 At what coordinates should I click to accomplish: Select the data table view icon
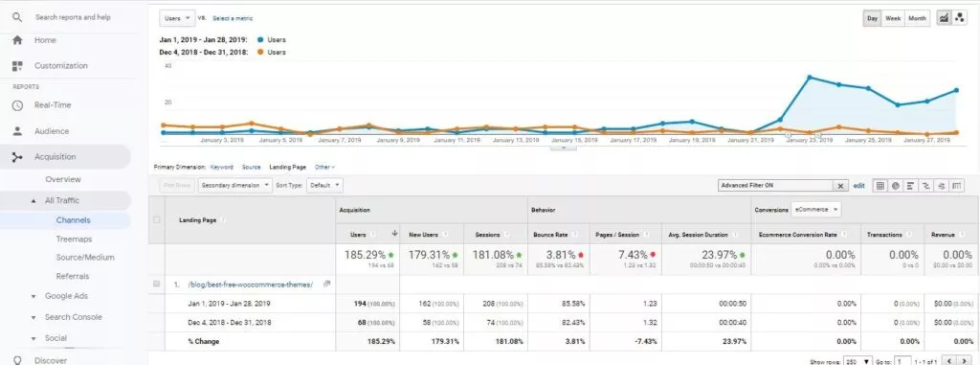click(x=880, y=185)
